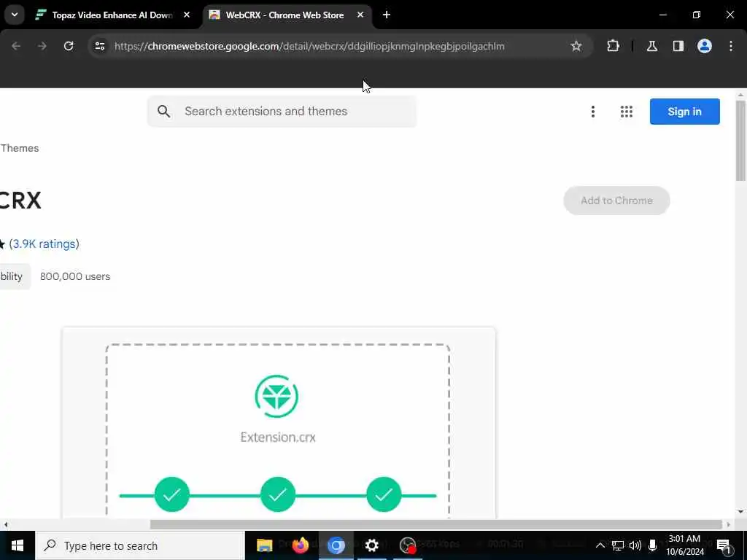
Task: Open File Explorer from the taskbar
Action: (264, 545)
